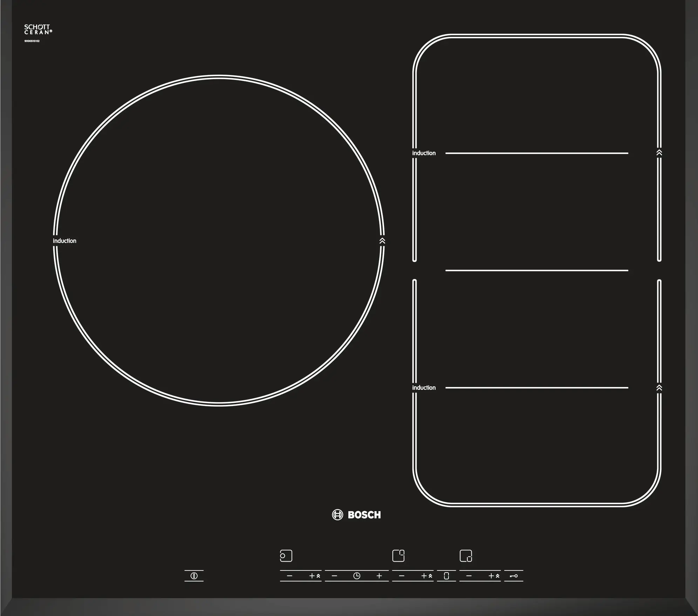This screenshot has height=616, width=698.
Task: Click the Bosch logo
Action: point(356,515)
